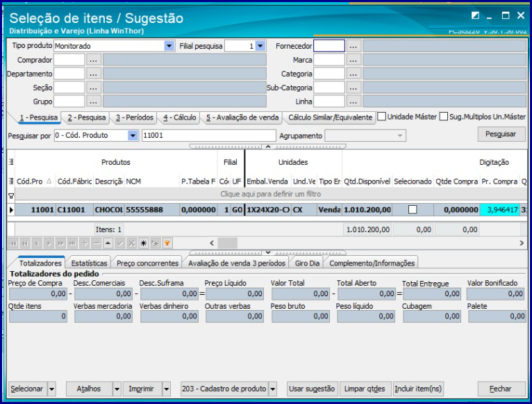
Task: Go to last record in navigator
Action: [x=73, y=243]
